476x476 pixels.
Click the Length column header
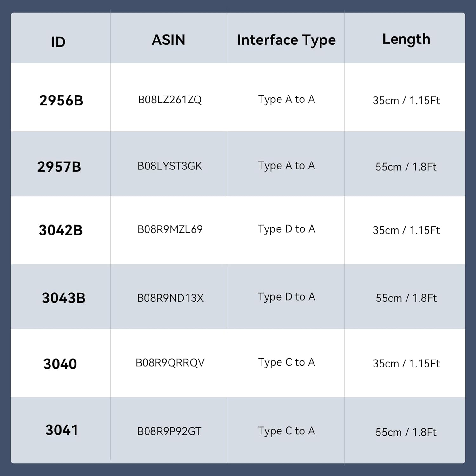pos(406,39)
